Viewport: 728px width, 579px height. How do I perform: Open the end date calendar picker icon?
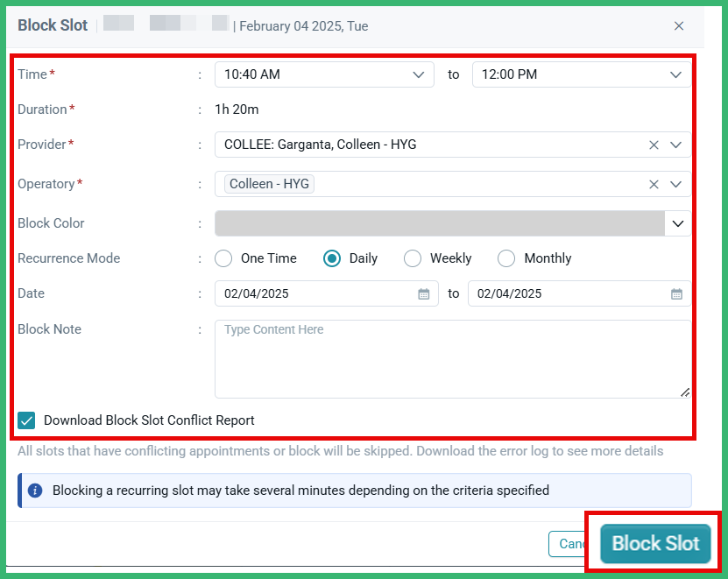[x=677, y=293]
